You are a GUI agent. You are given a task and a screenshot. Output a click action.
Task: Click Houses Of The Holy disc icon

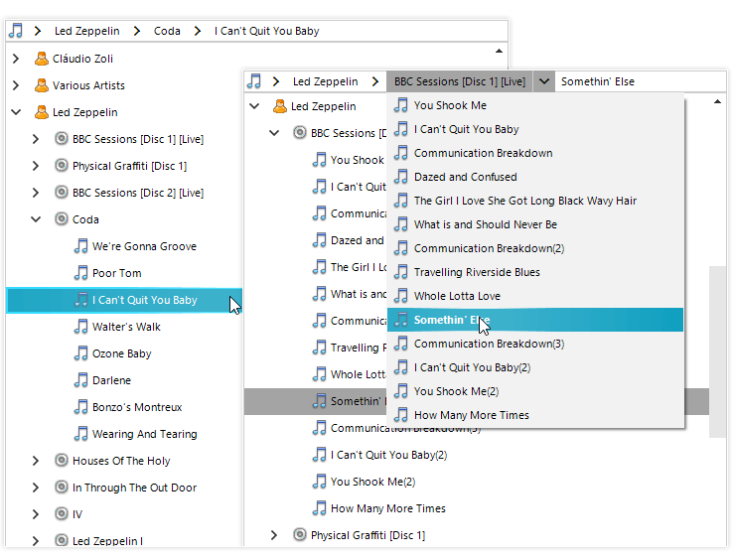pyautogui.click(x=62, y=460)
